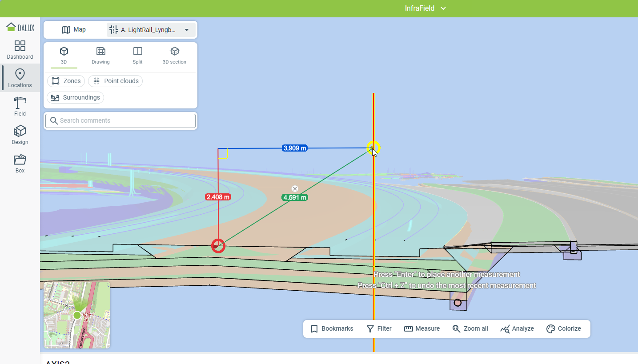Select the Locations sidebar icon
The width and height of the screenshot is (638, 364).
coord(20,78)
